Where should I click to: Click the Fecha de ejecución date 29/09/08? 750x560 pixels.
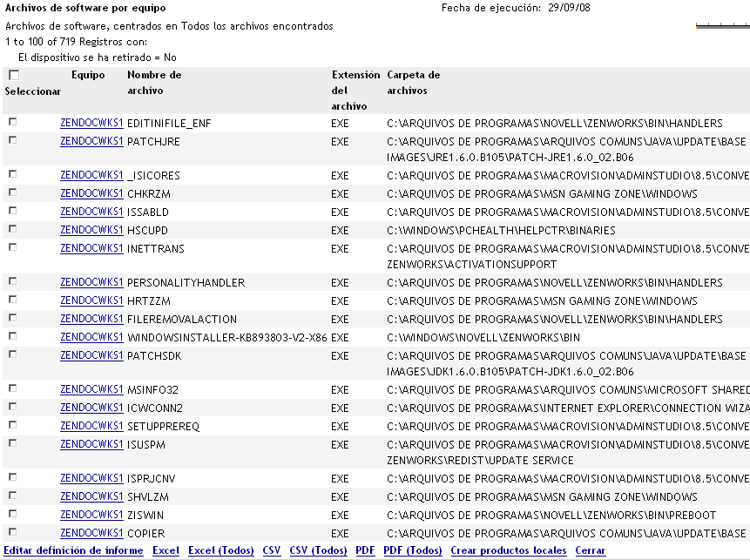(x=569, y=8)
